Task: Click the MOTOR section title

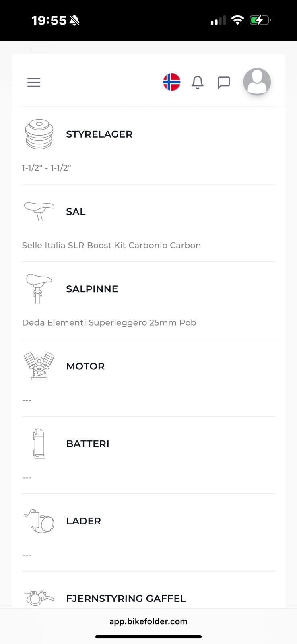Action: point(85,366)
